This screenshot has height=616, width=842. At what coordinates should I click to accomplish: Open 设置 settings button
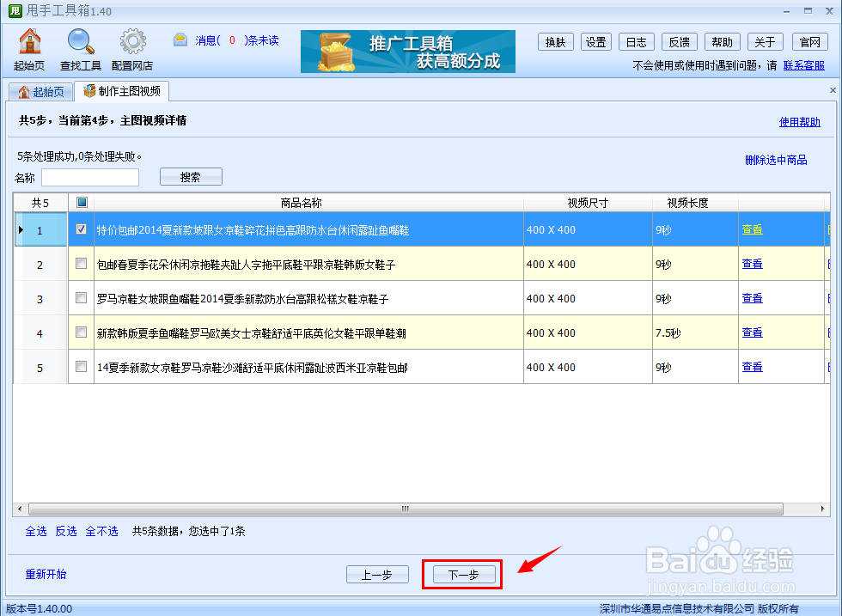click(595, 42)
